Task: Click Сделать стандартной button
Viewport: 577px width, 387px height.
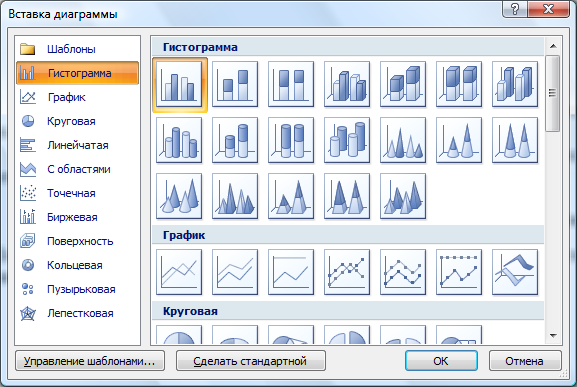Action: (x=251, y=361)
